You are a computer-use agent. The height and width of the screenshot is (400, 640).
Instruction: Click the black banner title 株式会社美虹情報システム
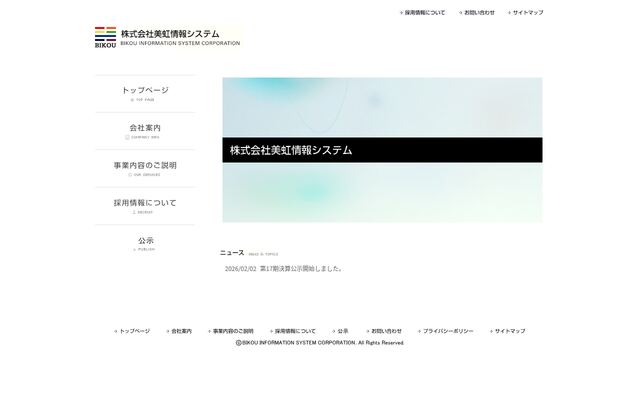coord(291,150)
